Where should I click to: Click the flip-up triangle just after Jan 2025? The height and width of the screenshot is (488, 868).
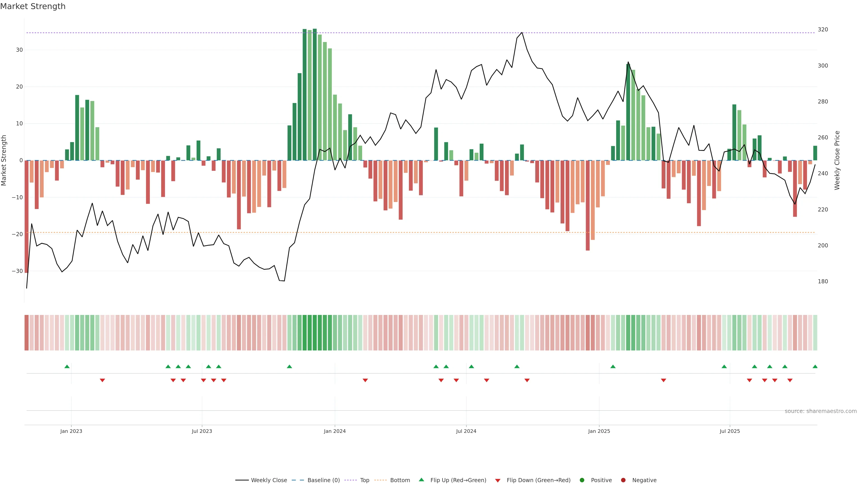tap(613, 366)
